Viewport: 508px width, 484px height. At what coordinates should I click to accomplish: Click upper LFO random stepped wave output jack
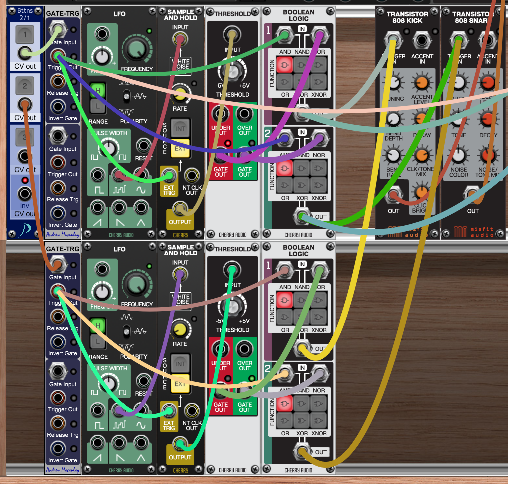coord(119,175)
